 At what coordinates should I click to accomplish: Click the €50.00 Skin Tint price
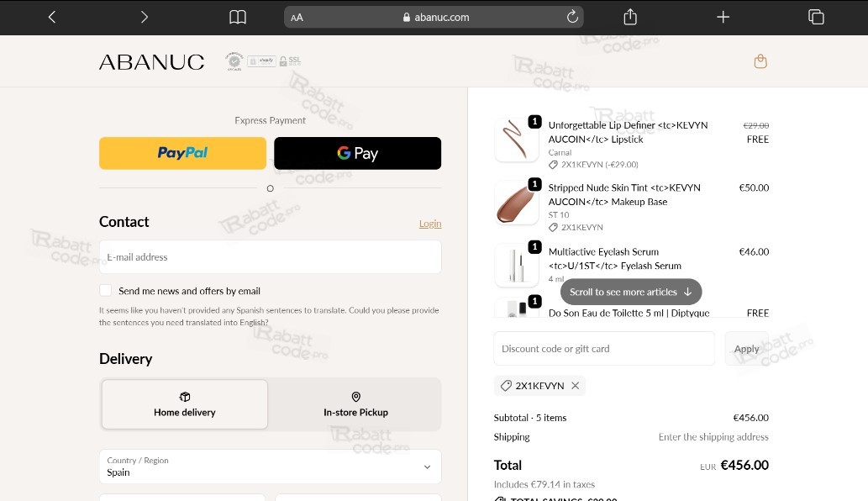pos(754,187)
